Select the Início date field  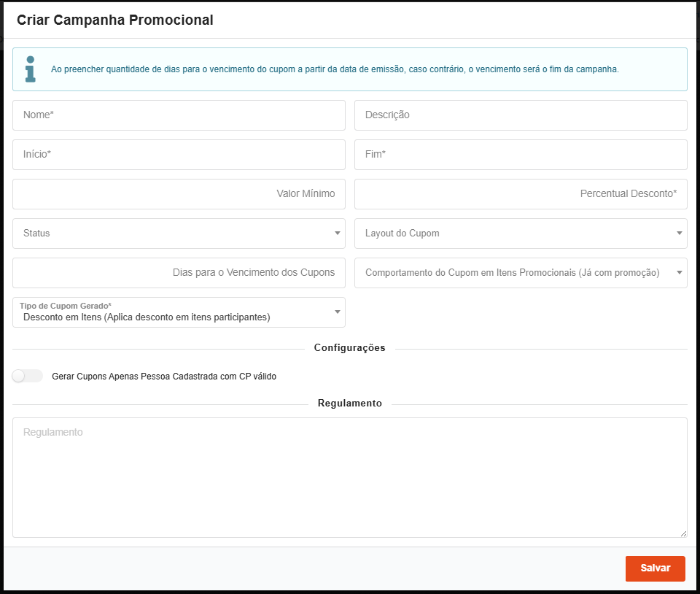tap(179, 155)
